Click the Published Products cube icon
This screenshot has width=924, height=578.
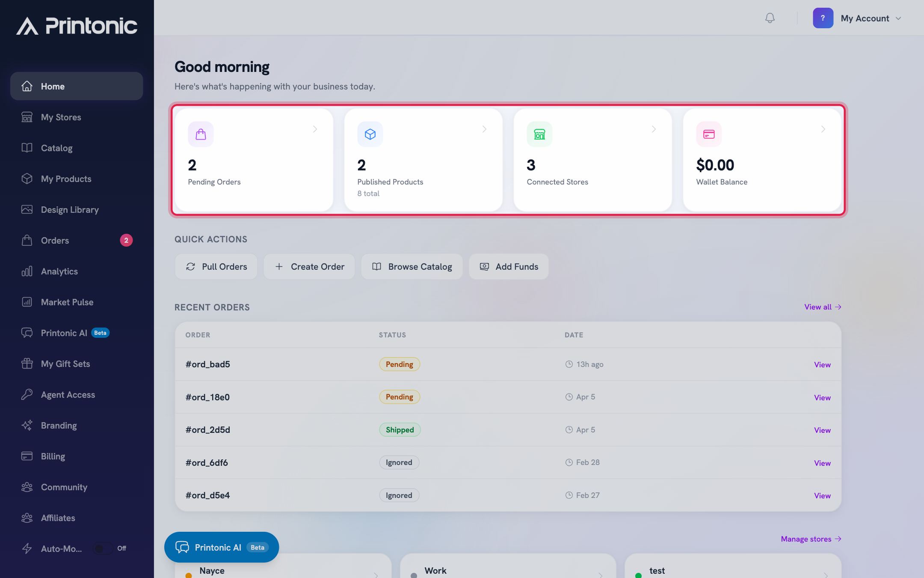[370, 134]
